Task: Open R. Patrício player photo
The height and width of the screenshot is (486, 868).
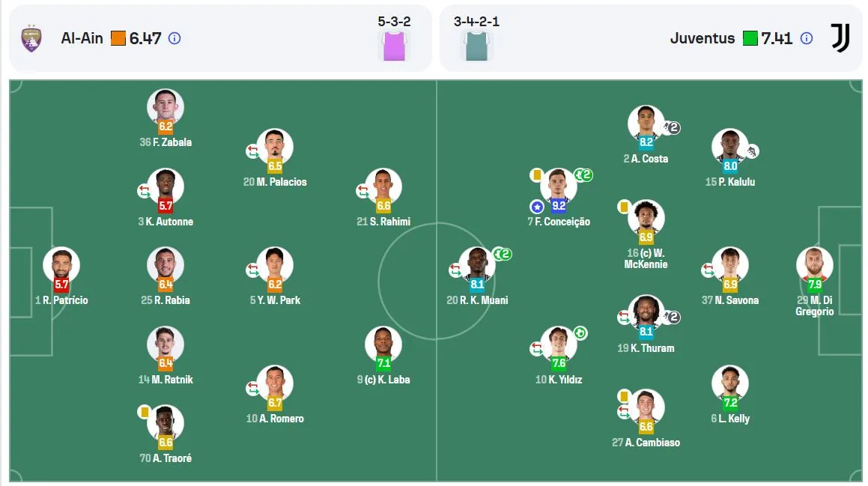Action: pyautogui.click(x=61, y=264)
